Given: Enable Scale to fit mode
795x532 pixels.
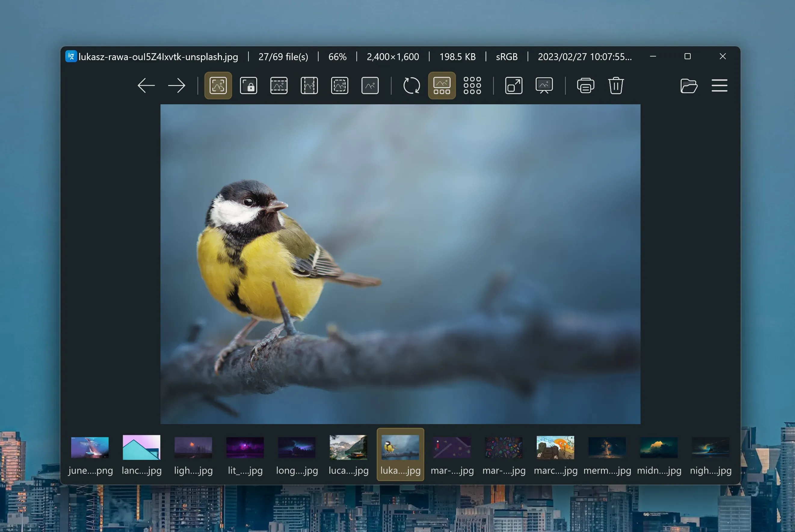Looking at the screenshot, I should pyautogui.click(x=340, y=85).
